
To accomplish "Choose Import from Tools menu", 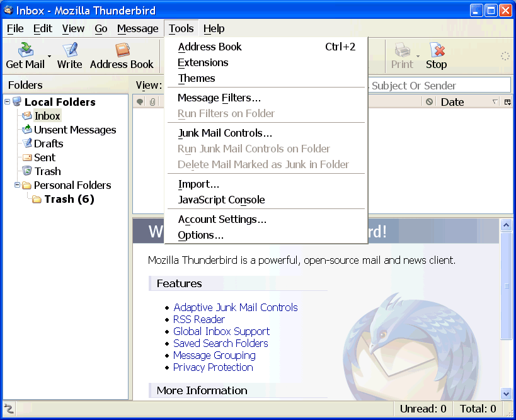I will pos(266,184).
